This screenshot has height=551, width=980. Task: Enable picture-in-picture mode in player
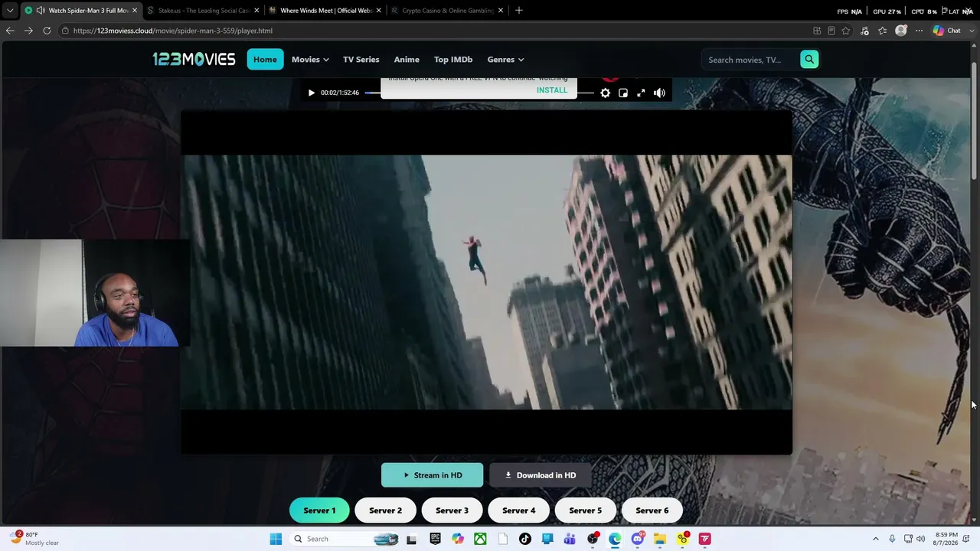pyautogui.click(x=623, y=93)
